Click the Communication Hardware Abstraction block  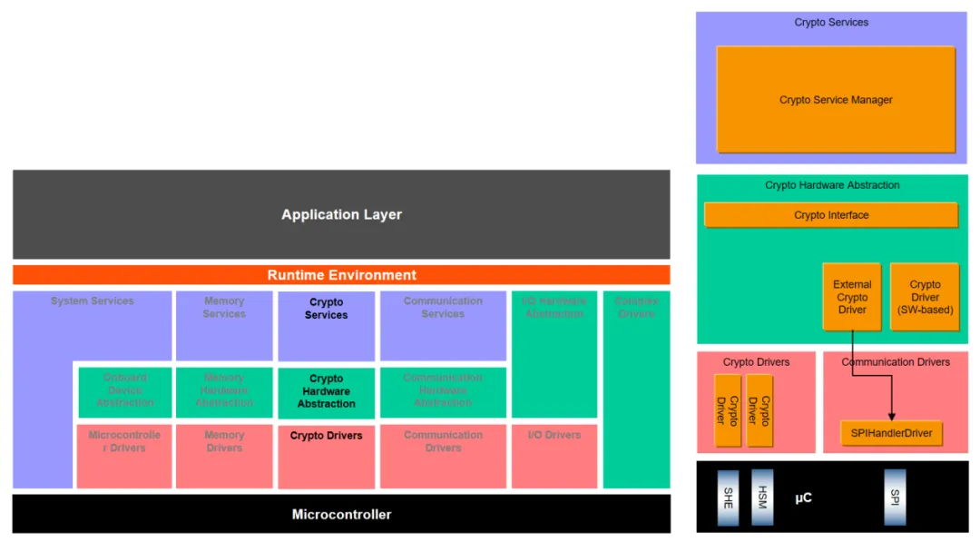[x=443, y=391]
